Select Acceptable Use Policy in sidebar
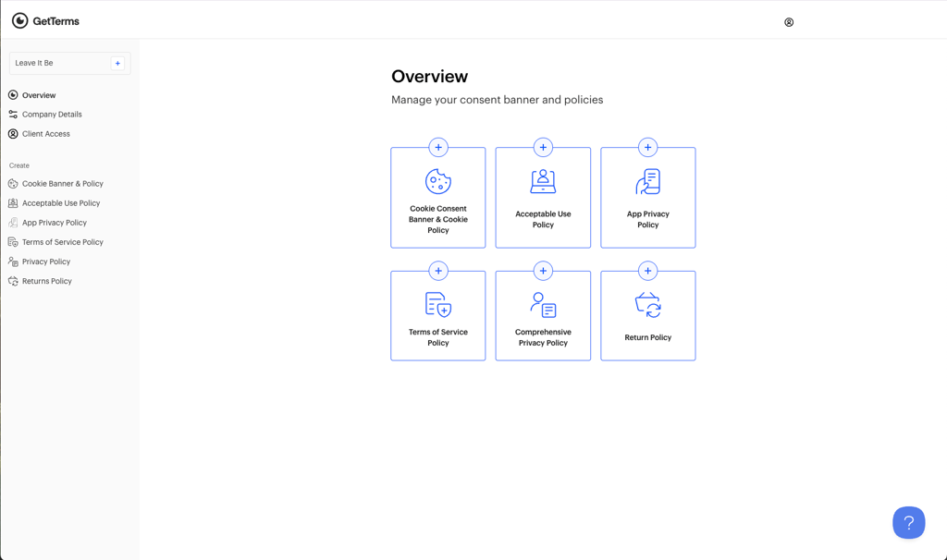 pos(61,203)
